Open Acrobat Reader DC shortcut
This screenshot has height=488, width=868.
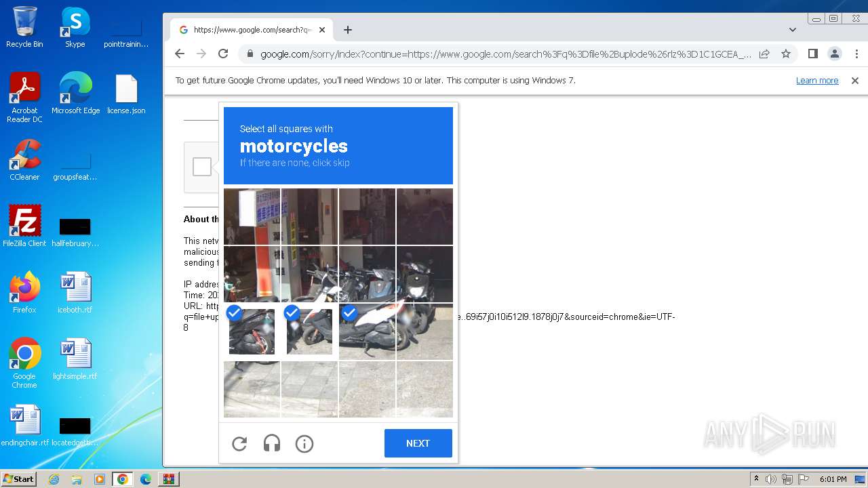(24, 98)
